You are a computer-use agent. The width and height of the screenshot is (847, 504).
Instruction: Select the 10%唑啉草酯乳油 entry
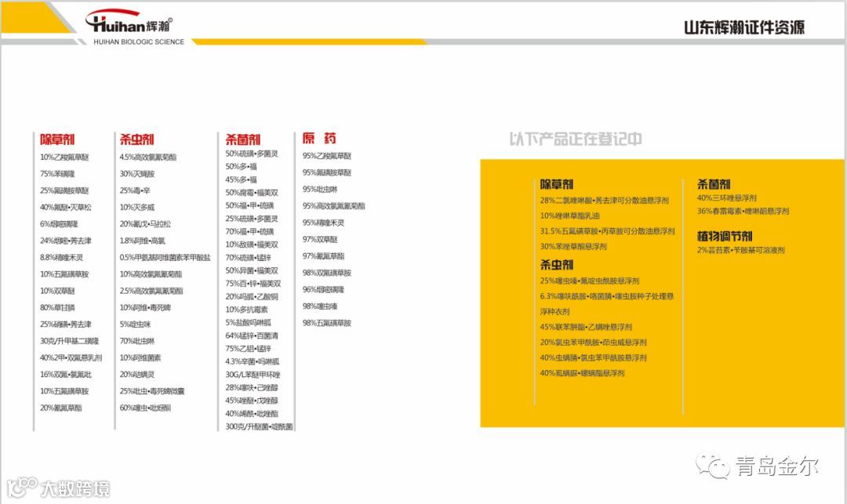point(570,216)
